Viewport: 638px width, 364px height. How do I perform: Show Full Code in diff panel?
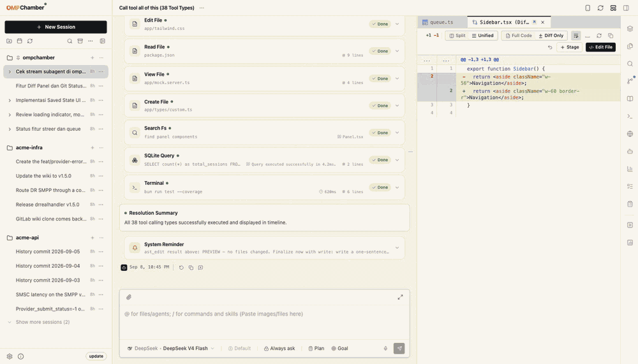coord(519,36)
